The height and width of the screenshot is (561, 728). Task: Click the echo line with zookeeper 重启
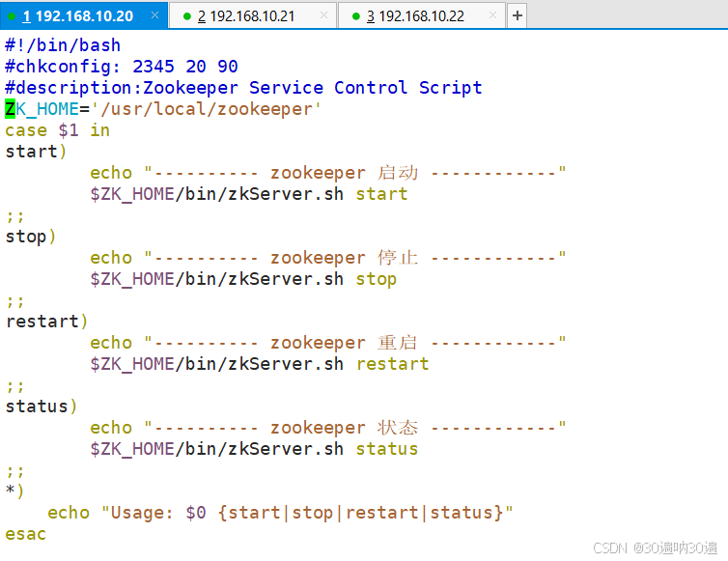(x=327, y=343)
